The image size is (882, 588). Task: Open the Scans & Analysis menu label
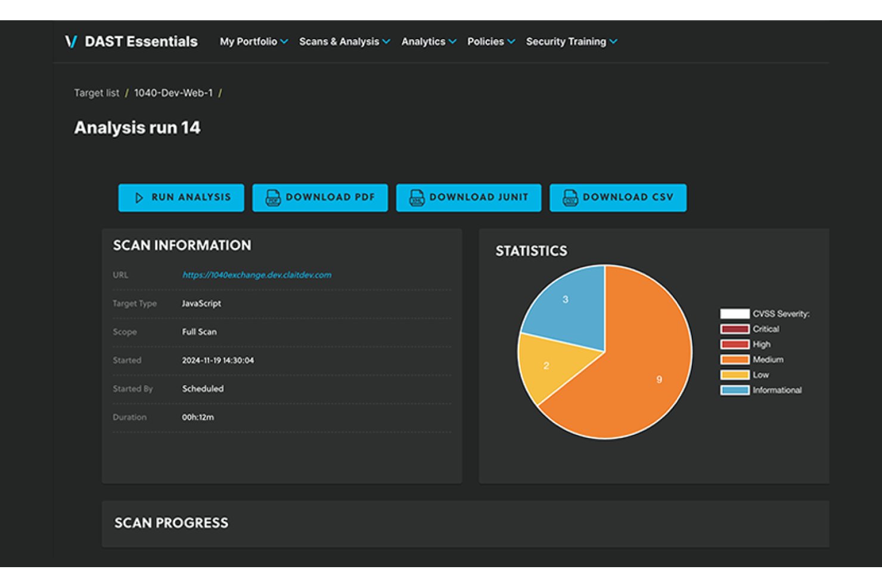[x=339, y=42]
